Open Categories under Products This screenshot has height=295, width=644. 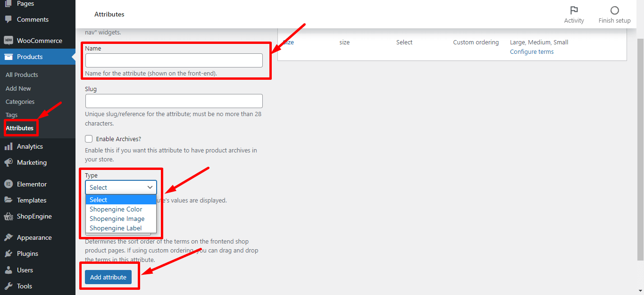coord(20,101)
